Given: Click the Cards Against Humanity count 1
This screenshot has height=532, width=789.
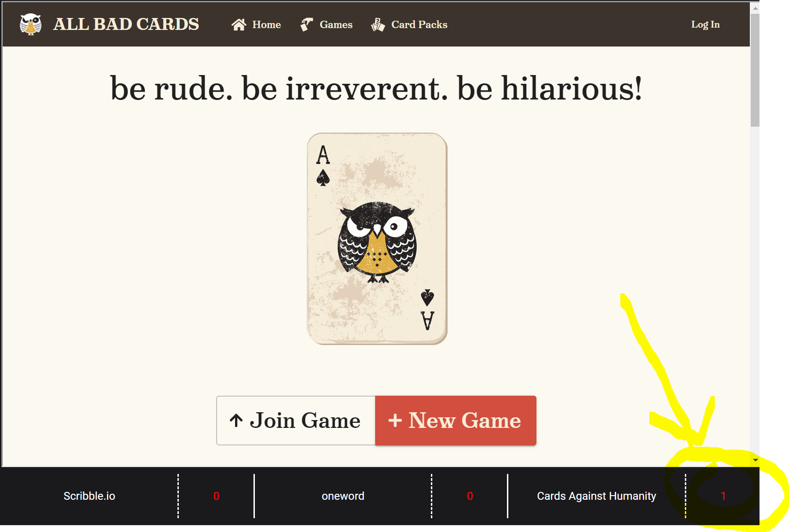Looking at the screenshot, I should (723, 496).
